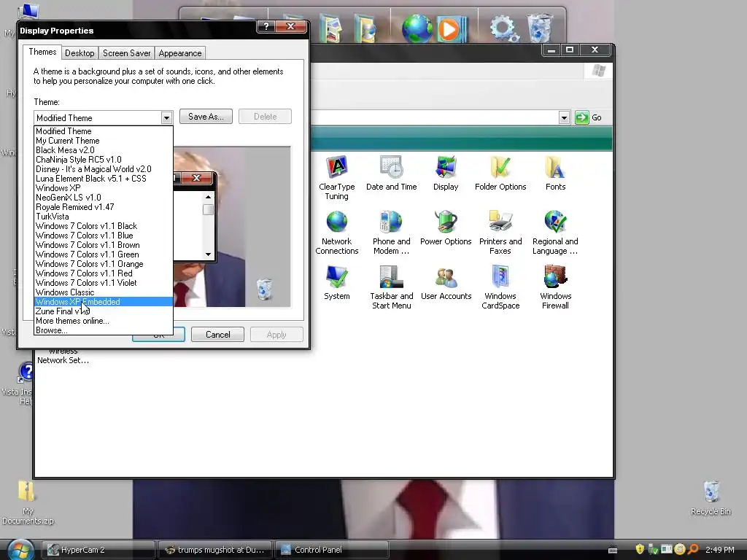This screenshot has width=747, height=560.
Task: Switch to the Appearance tab
Action: coord(180,52)
